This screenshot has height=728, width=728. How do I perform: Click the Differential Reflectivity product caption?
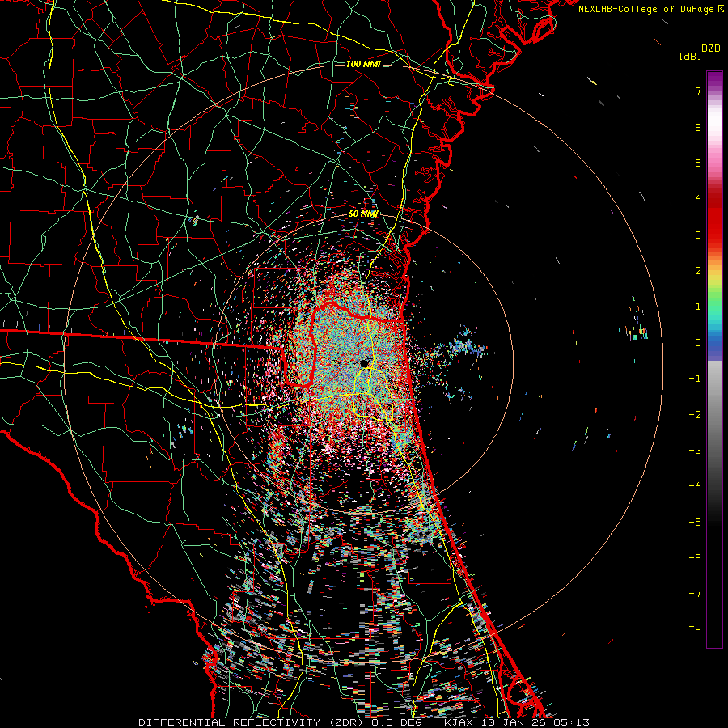(x=364, y=722)
